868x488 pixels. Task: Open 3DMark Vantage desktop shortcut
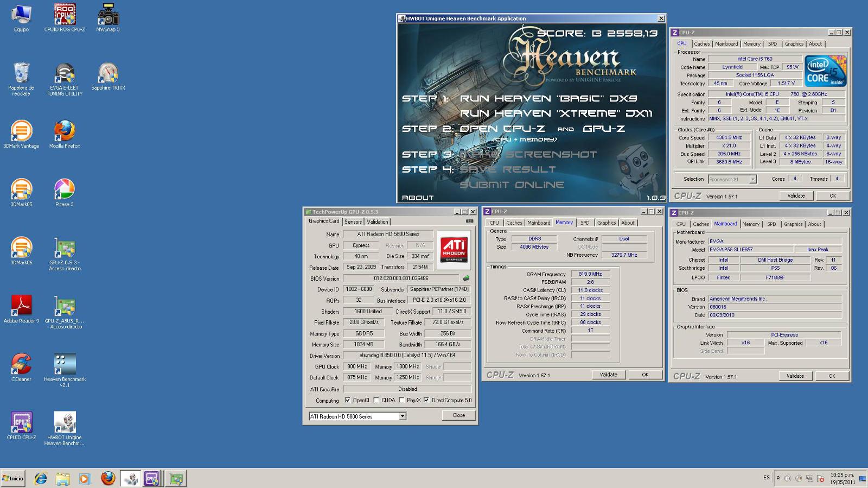(x=21, y=134)
